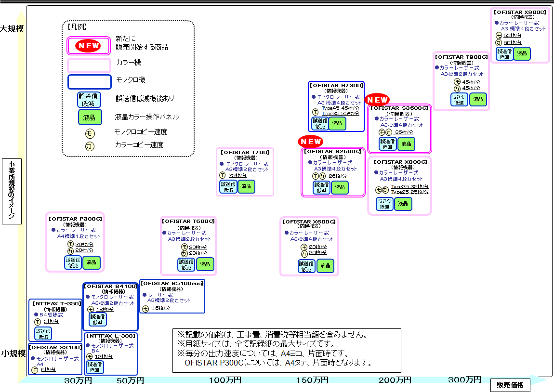Image resolution: width=554 pixels, height=392 pixels.
Task: Select the OFISTAR T700 product title
Action: click(245, 153)
